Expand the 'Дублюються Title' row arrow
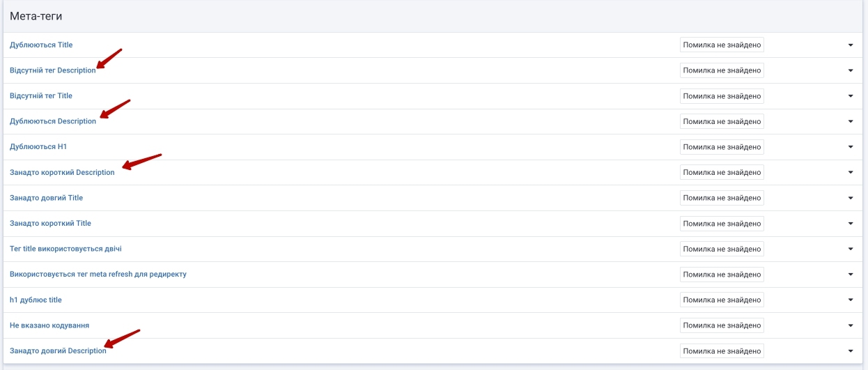This screenshot has height=370, width=868. point(851,45)
